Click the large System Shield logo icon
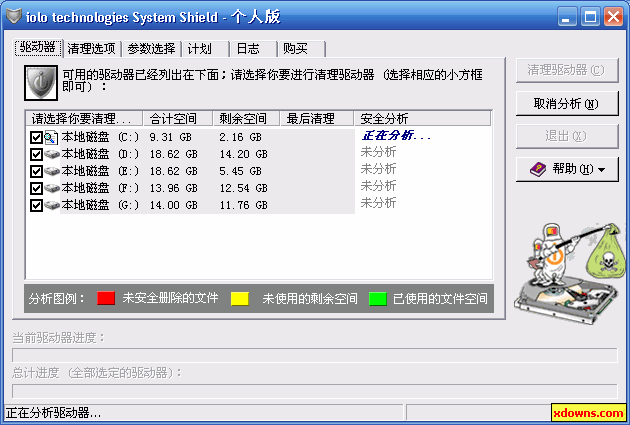Screen dimensions: 630x425 click(x=41, y=83)
